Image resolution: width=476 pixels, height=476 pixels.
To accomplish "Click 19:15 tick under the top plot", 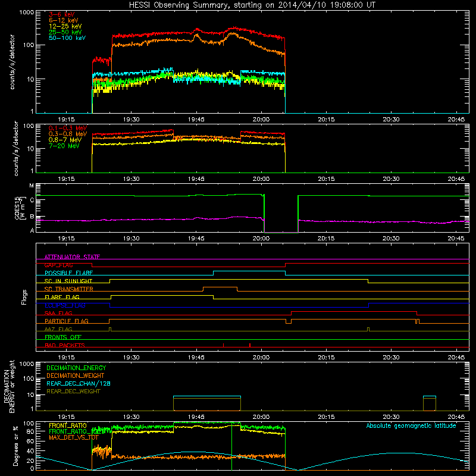I will (66, 120).
